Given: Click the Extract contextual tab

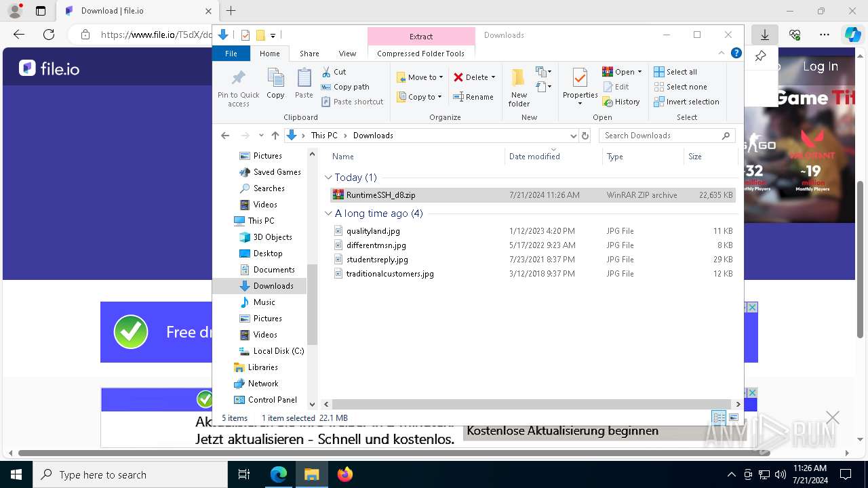Looking at the screenshot, I should 421,37.
